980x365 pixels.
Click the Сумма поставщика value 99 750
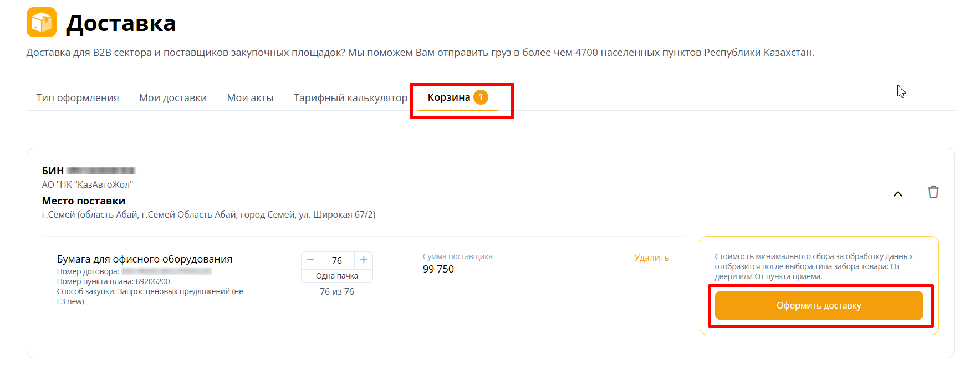pos(438,269)
